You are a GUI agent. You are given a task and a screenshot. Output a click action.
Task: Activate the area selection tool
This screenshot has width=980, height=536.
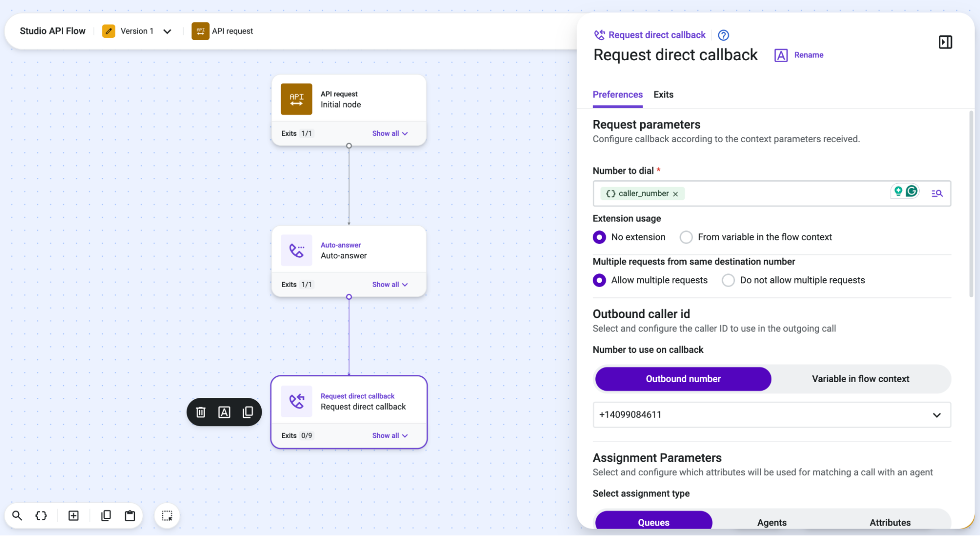167,515
